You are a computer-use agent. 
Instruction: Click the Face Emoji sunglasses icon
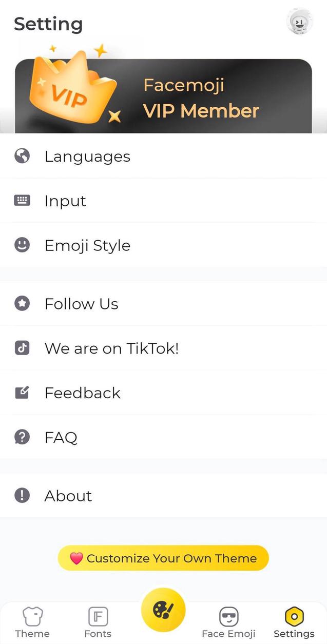tap(228, 615)
